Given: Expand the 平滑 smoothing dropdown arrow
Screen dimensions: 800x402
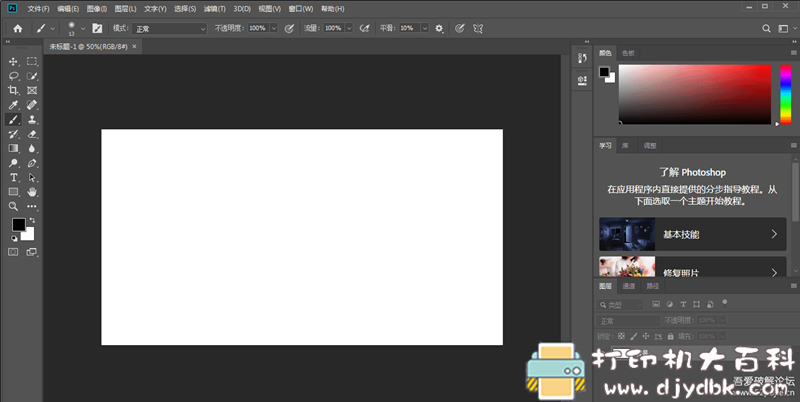Looking at the screenshot, I should pyautogui.click(x=424, y=29).
